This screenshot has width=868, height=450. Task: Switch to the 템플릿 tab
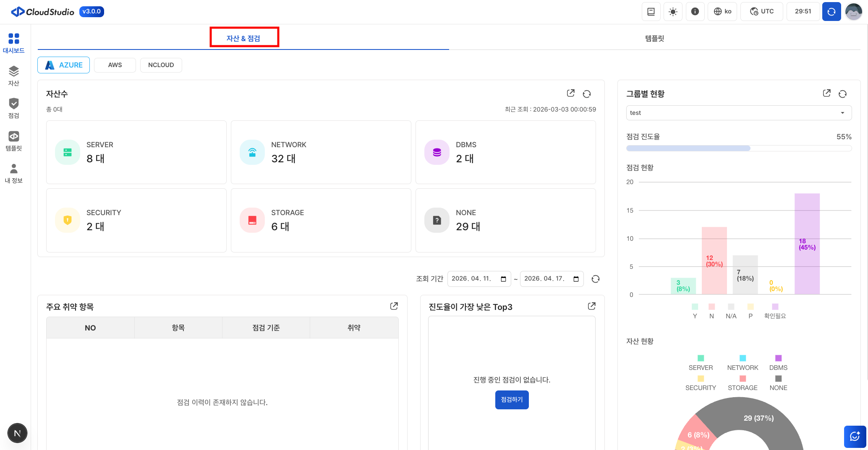(654, 38)
